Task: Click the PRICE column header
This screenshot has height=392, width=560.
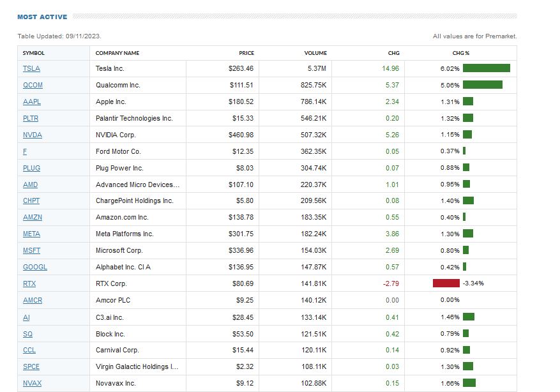Action: (246, 53)
